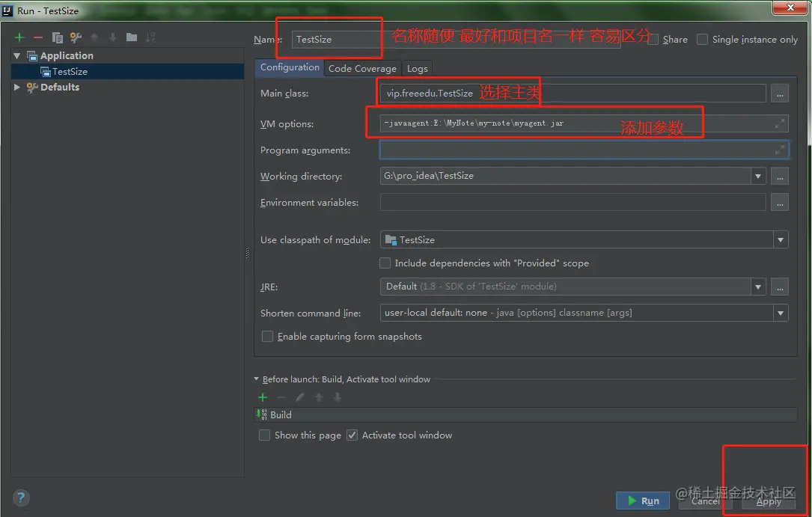
Task: Copy the selected configuration
Action: pyautogui.click(x=57, y=37)
